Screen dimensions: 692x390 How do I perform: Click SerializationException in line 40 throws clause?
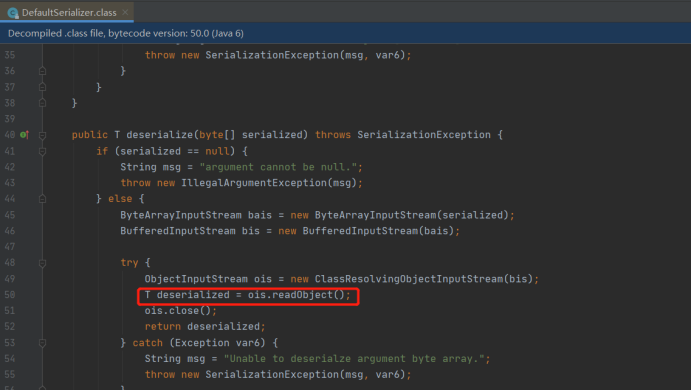[424, 135]
